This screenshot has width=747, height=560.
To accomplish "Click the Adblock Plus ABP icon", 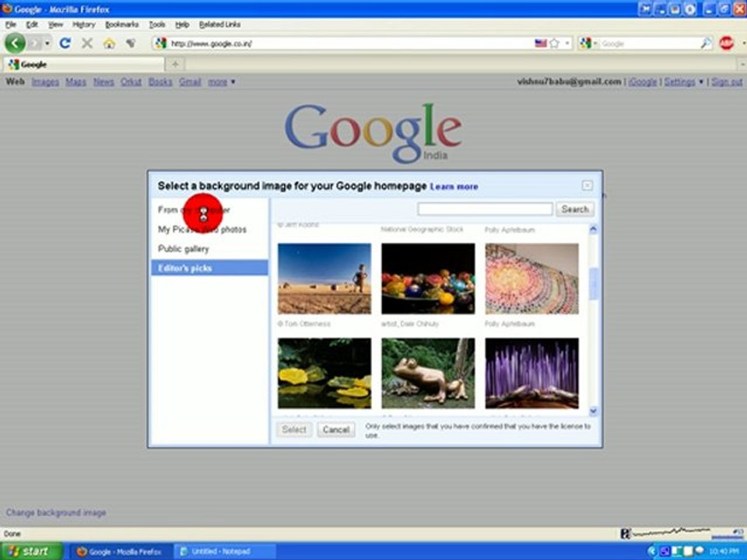I will click(726, 44).
